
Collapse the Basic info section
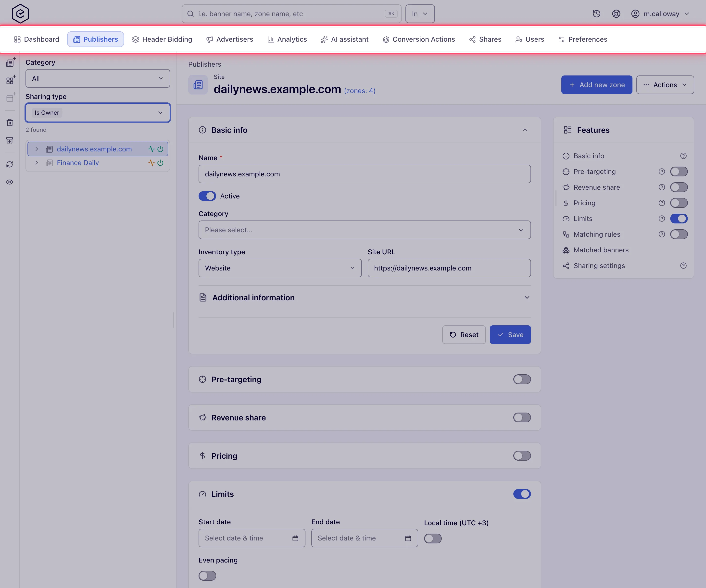coord(525,130)
